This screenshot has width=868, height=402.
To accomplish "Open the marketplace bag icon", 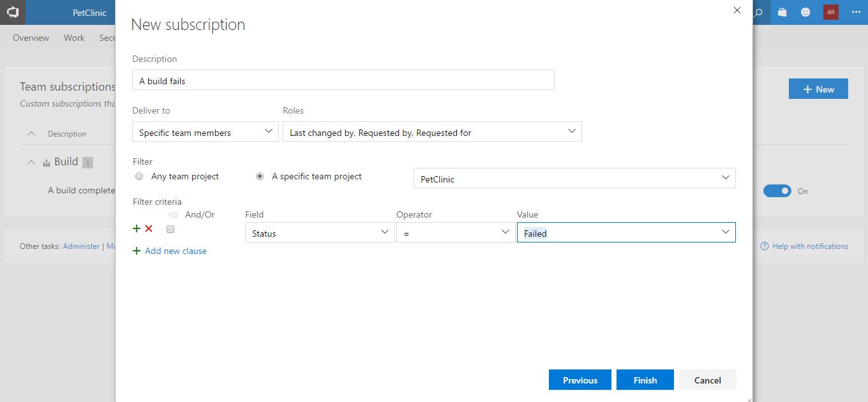I will [782, 12].
